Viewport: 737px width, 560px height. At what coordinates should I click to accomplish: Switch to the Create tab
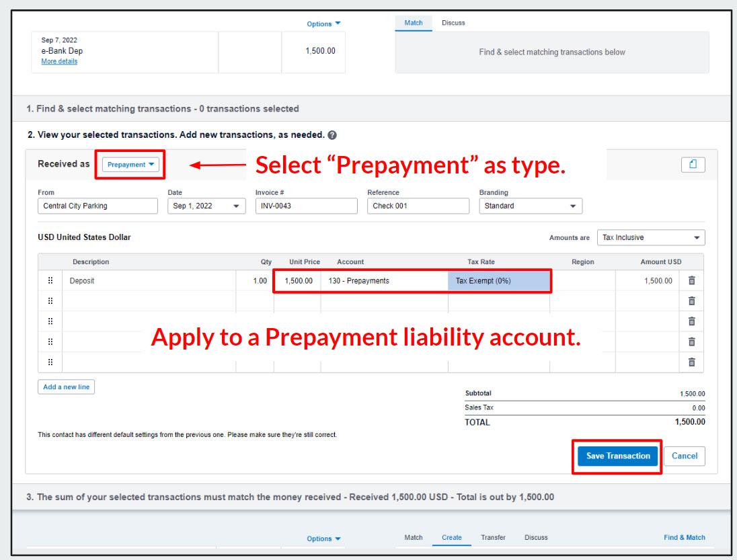tap(452, 538)
